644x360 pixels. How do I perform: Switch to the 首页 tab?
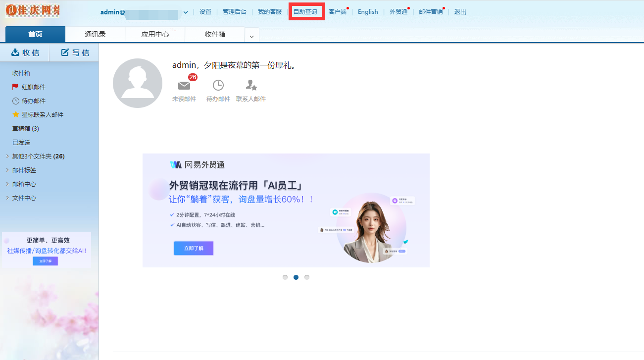click(x=35, y=34)
